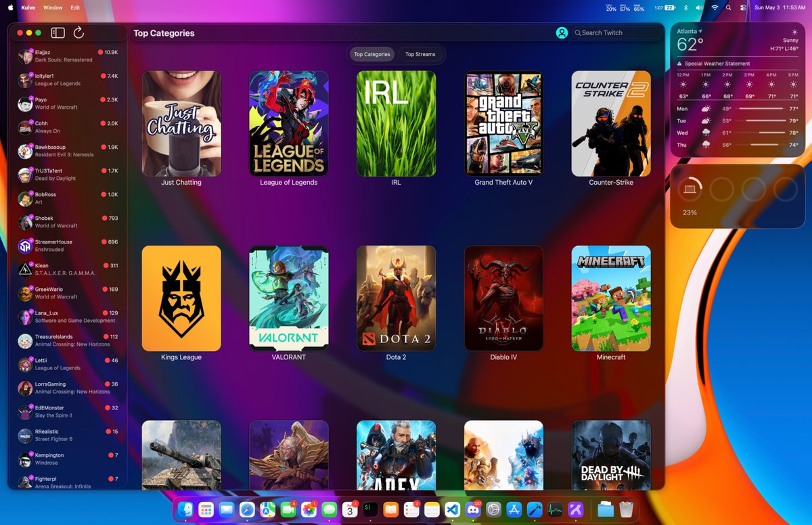Select the Top Categories tab
This screenshot has height=525, width=812.
tap(372, 54)
